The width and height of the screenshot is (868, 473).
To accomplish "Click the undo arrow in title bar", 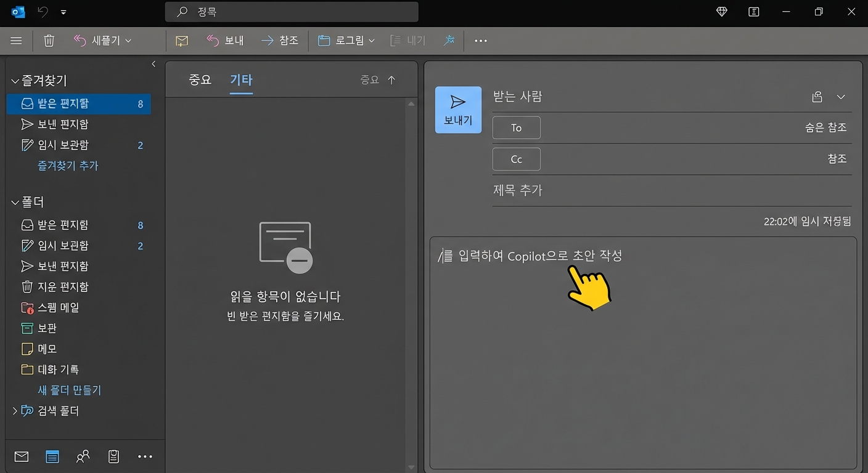I will (x=43, y=12).
